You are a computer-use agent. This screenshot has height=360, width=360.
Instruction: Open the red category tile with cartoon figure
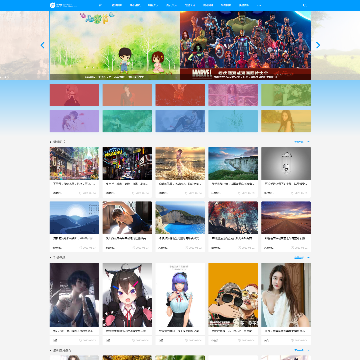(x=74, y=95)
